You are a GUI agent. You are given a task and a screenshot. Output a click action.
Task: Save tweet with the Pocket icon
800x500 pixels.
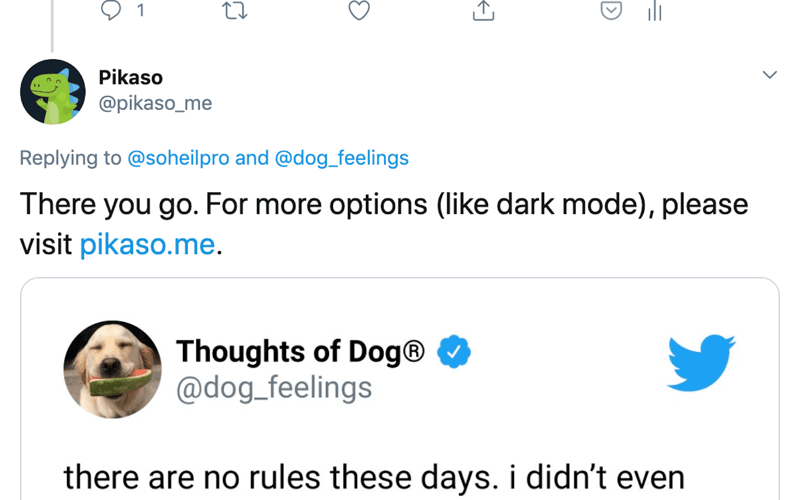611,11
